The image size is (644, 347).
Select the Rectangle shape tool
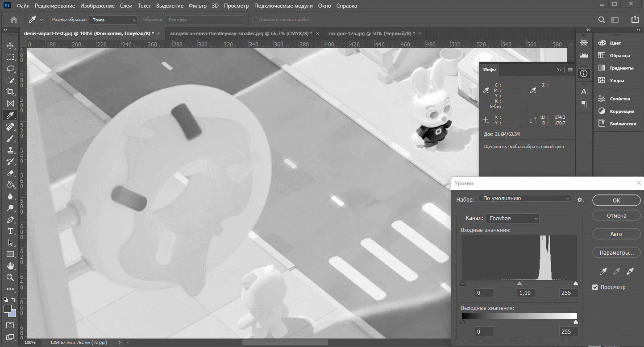point(10,255)
